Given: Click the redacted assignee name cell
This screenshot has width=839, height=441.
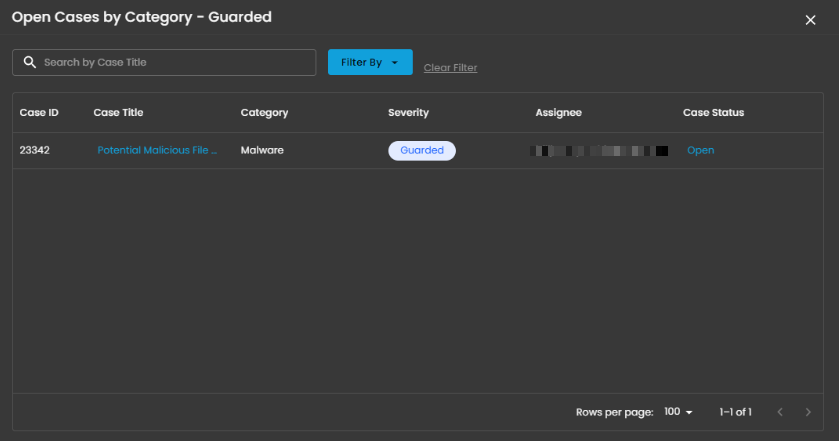Looking at the screenshot, I should click(x=600, y=151).
